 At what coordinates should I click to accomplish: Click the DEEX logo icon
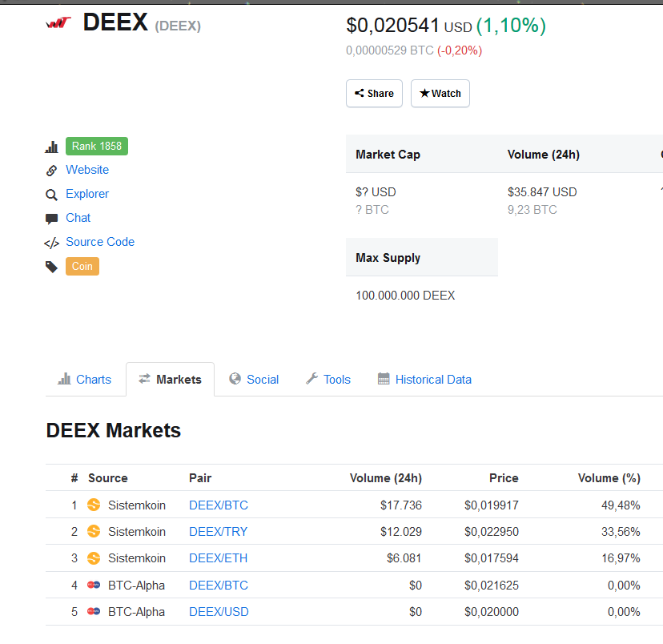[58, 22]
